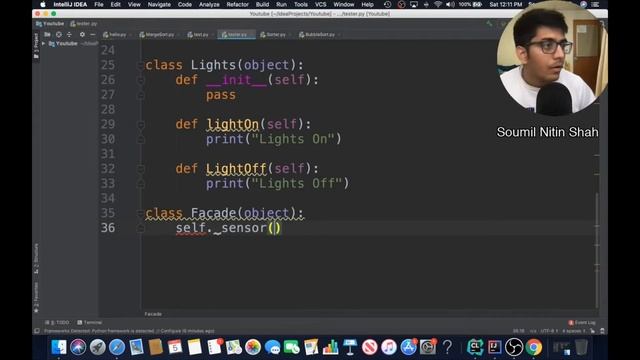
Task: Open Calendar from the Dock
Action: pyautogui.click(x=175, y=347)
